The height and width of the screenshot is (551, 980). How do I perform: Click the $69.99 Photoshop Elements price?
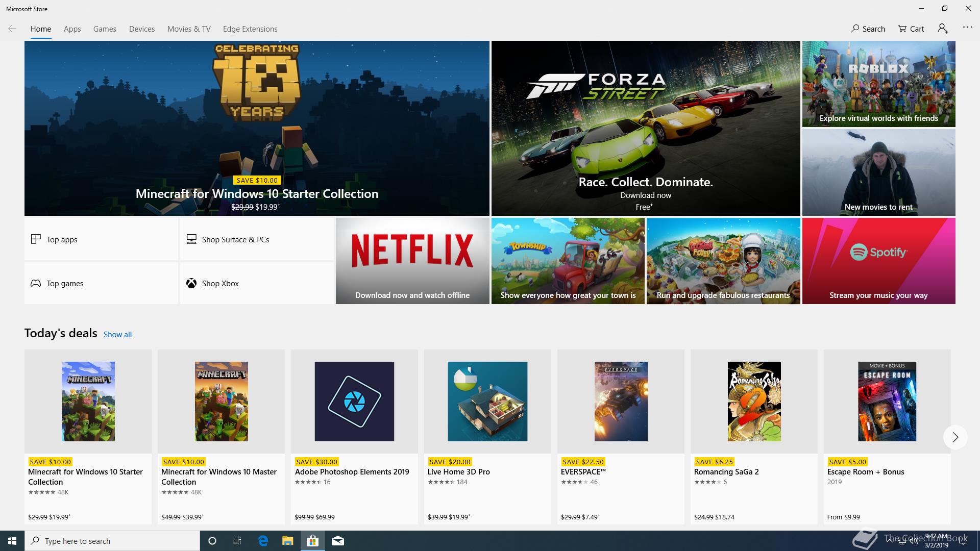(325, 517)
